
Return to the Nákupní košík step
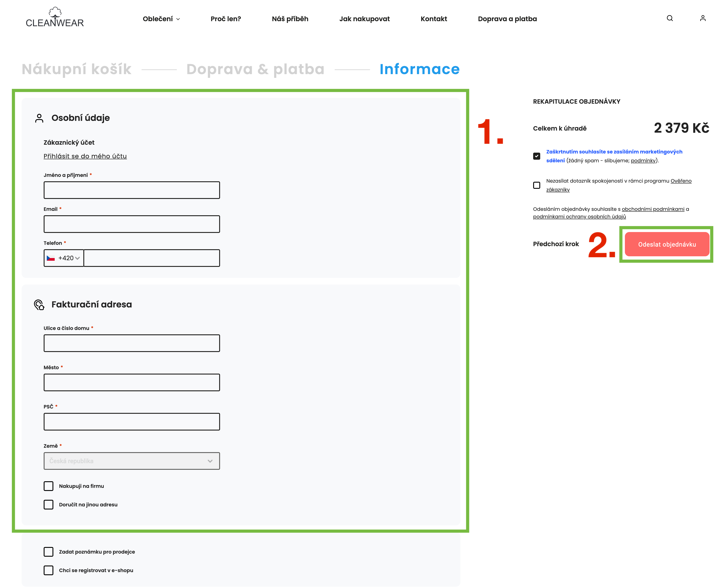point(77,69)
